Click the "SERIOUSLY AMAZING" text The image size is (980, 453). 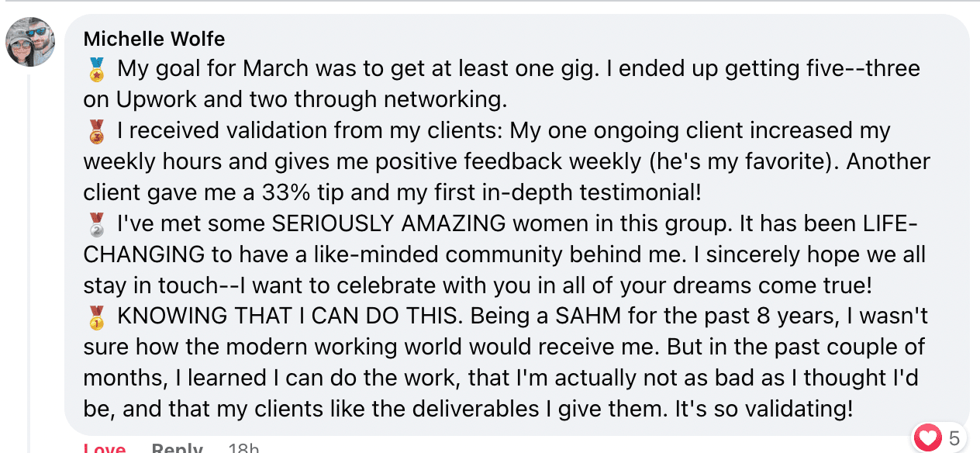(388, 224)
